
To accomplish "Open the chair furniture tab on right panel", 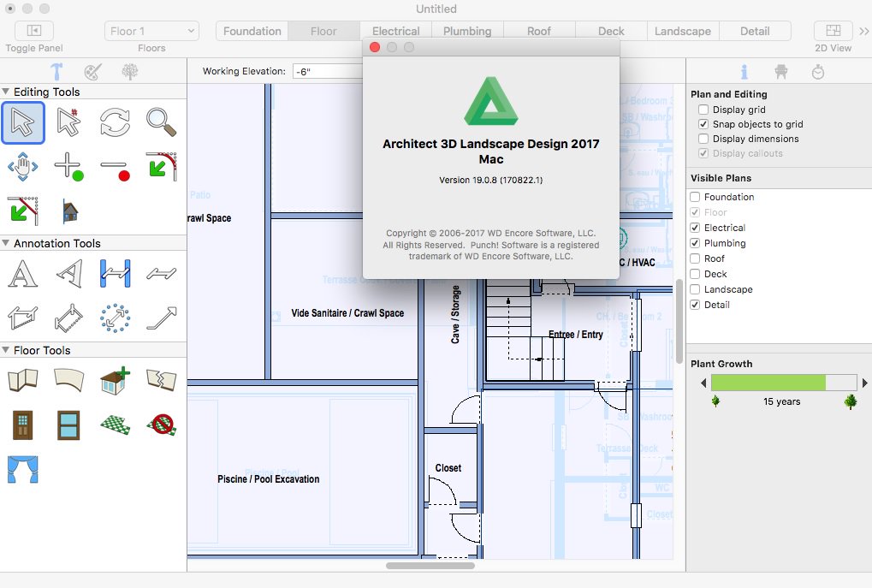I will tap(780, 72).
